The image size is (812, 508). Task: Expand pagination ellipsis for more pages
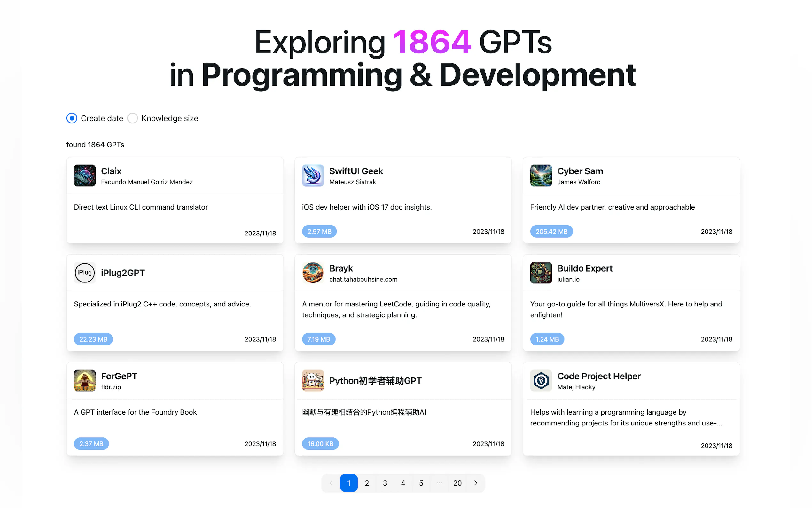point(439,483)
